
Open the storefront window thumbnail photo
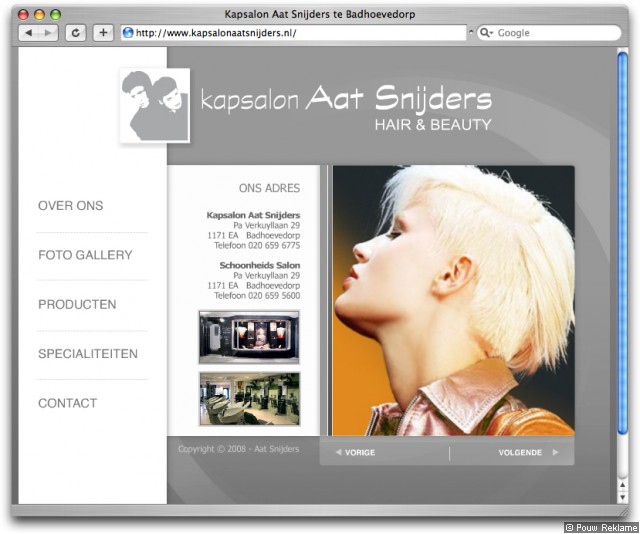[249, 337]
